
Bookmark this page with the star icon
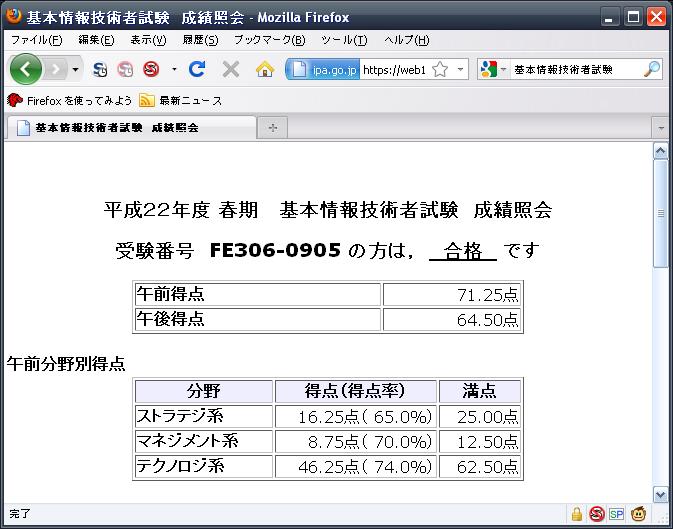coord(440,69)
